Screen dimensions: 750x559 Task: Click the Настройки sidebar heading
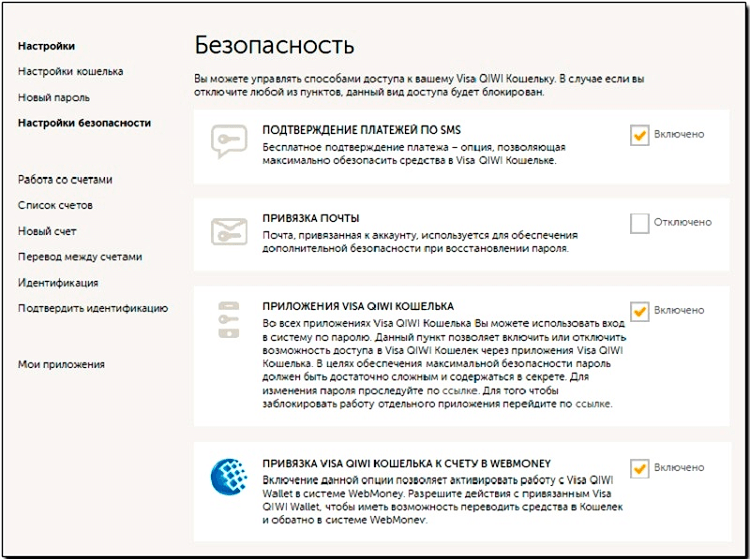click(x=46, y=46)
